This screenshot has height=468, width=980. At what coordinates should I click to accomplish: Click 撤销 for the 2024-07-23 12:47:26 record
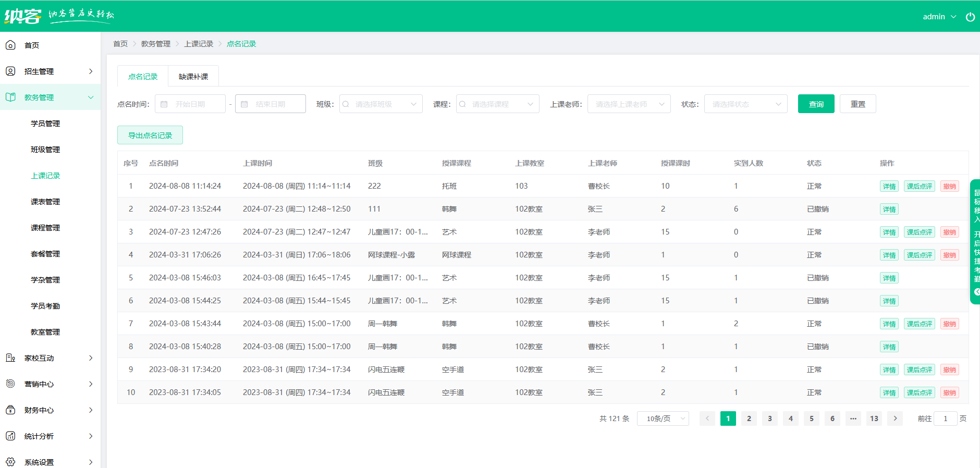click(950, 232)
